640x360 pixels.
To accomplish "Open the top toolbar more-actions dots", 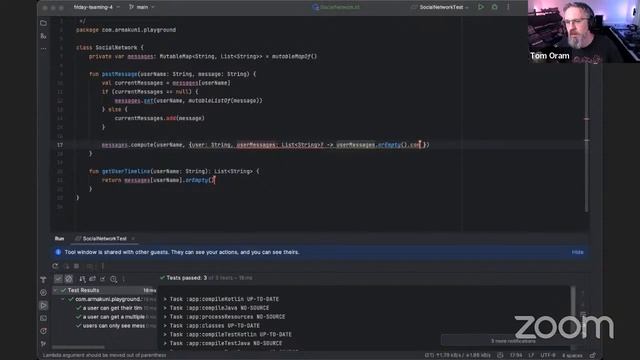I will (x=508, y=7).
